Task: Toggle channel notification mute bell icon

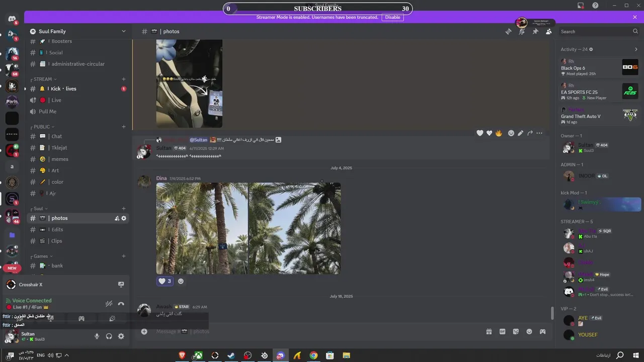Action: pyautogui.click(x=522, y=31)
